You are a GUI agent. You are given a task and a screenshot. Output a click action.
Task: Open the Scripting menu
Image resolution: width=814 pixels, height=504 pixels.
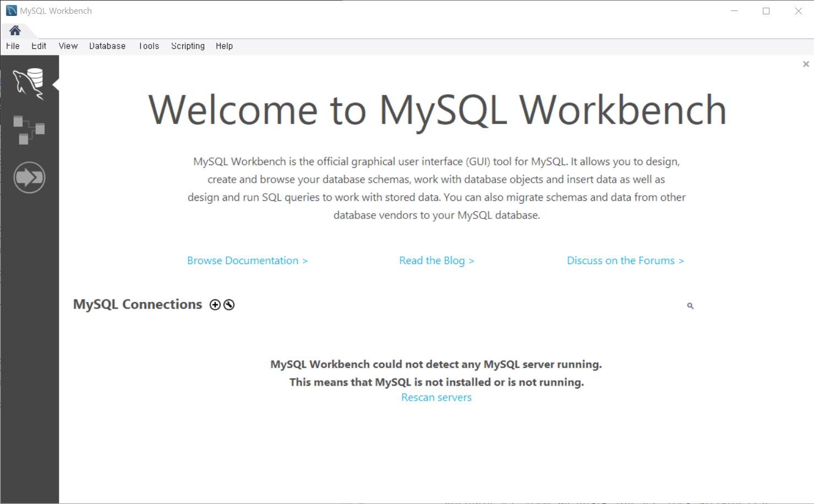pos(188,46)
